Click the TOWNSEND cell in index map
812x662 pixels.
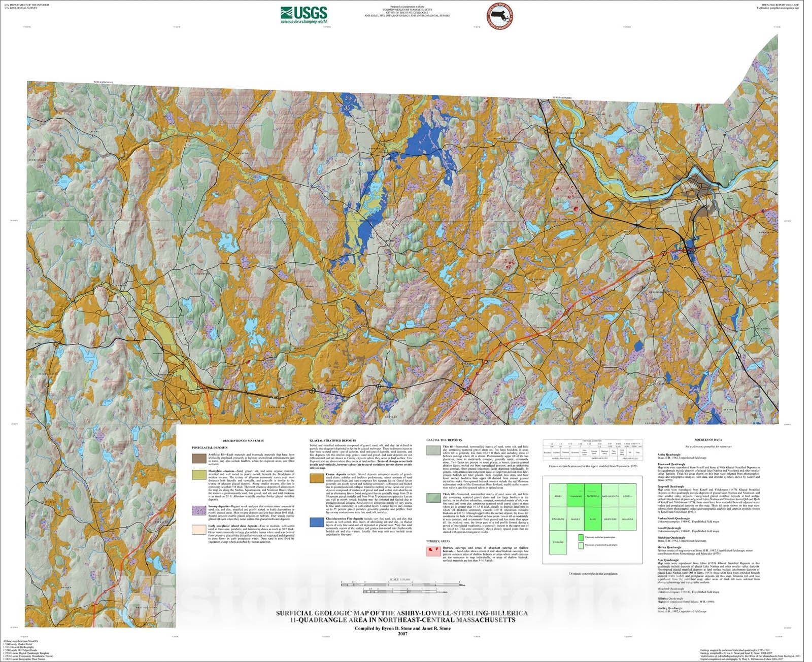[x=576, y=496]
